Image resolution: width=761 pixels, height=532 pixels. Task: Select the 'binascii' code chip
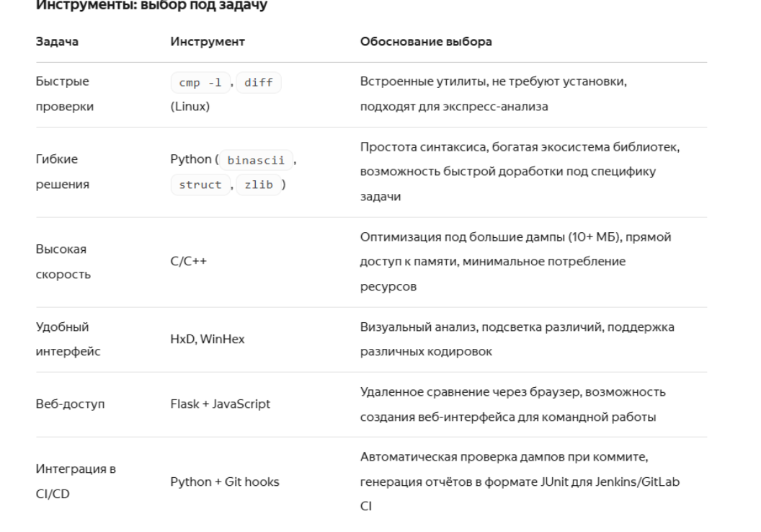(256, 160)
